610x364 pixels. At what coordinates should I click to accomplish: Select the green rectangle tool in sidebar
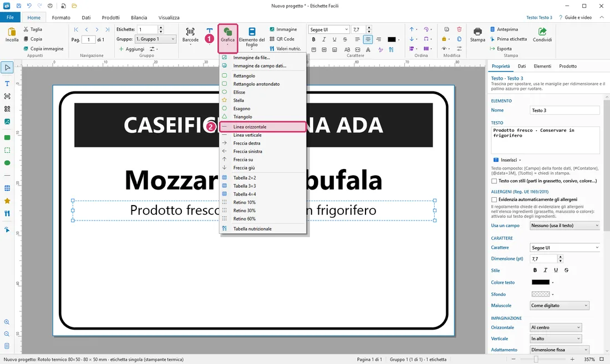click(7, 137)
